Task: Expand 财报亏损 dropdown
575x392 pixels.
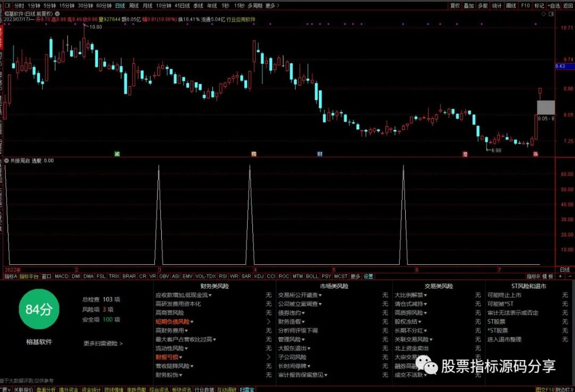Action: [x=180, y=357]
